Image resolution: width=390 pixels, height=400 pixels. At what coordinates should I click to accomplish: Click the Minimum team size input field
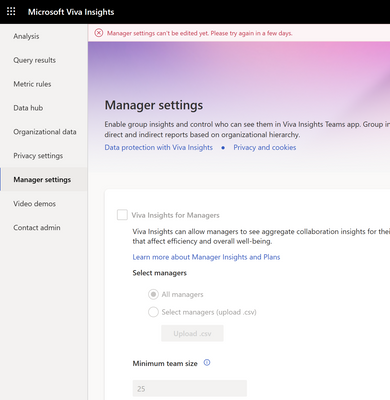tap(190, 388)
